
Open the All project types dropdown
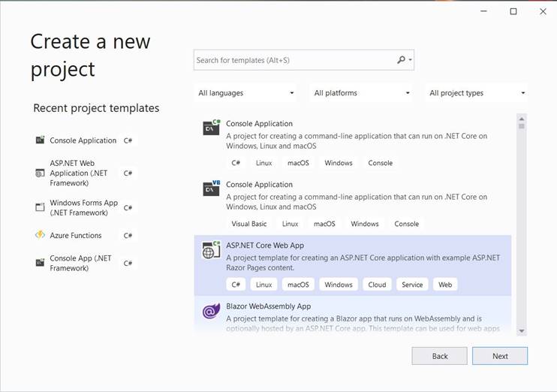pos(477,93)
